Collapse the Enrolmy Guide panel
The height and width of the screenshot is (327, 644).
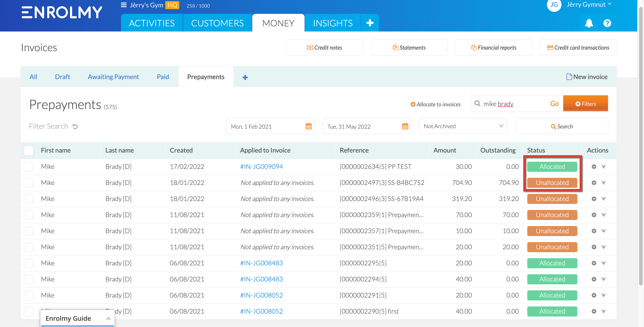(108, 319)
